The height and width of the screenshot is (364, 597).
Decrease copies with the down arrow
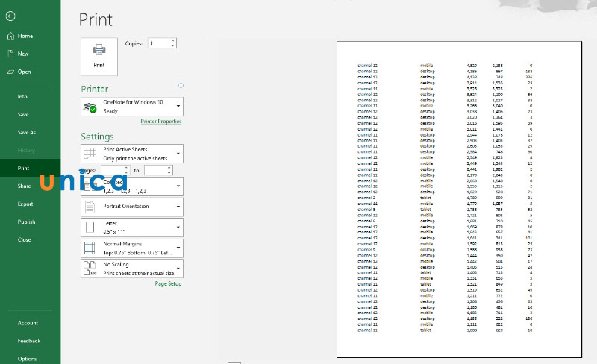tap(173, 45)
